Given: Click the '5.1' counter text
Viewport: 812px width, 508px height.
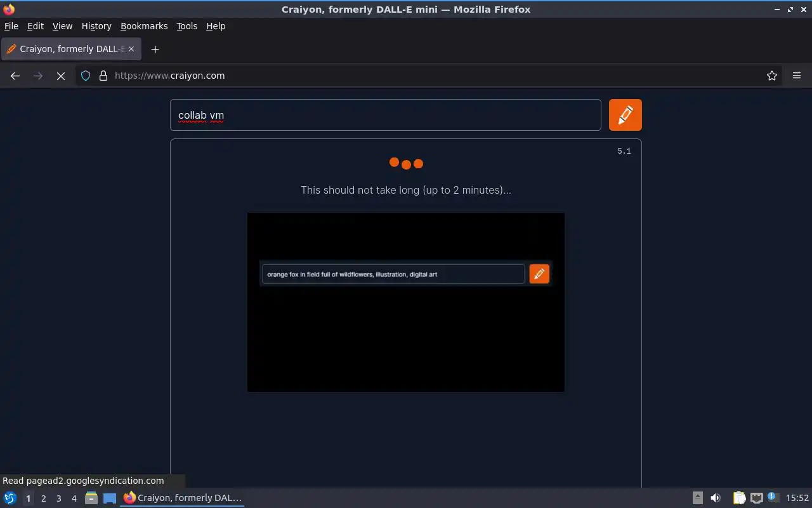Looking at the screenshot, I should [x=624, y=151].
